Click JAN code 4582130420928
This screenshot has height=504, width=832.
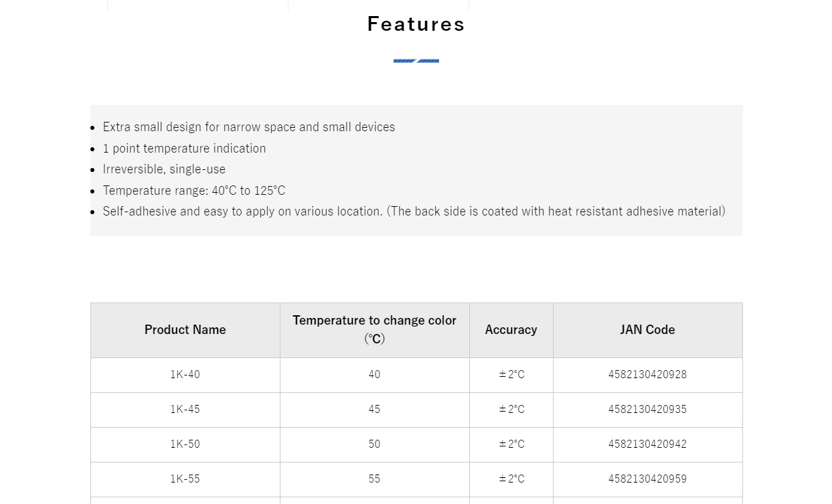pyautogui.click(x=647, y=375)
